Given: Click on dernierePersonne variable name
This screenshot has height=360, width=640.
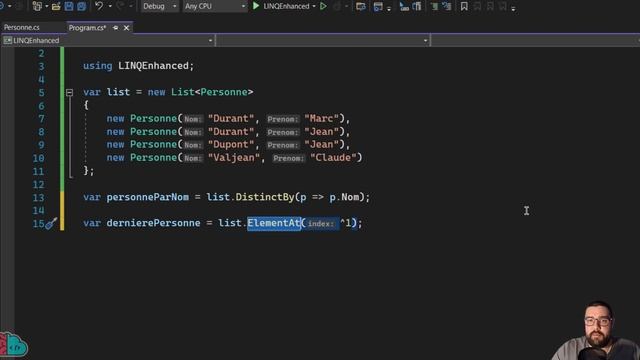Looking at the screenshot, I should pos(153,223).
